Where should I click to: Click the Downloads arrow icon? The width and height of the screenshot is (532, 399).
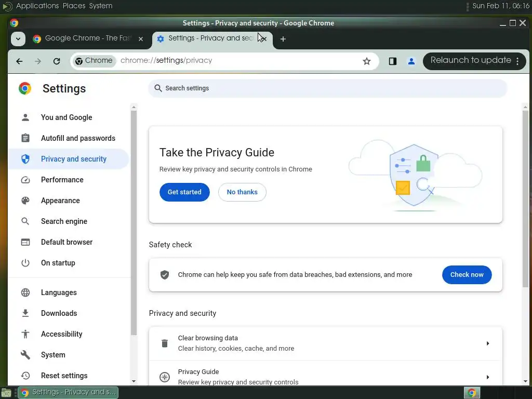pyautogui.click(x=25, y=313)
